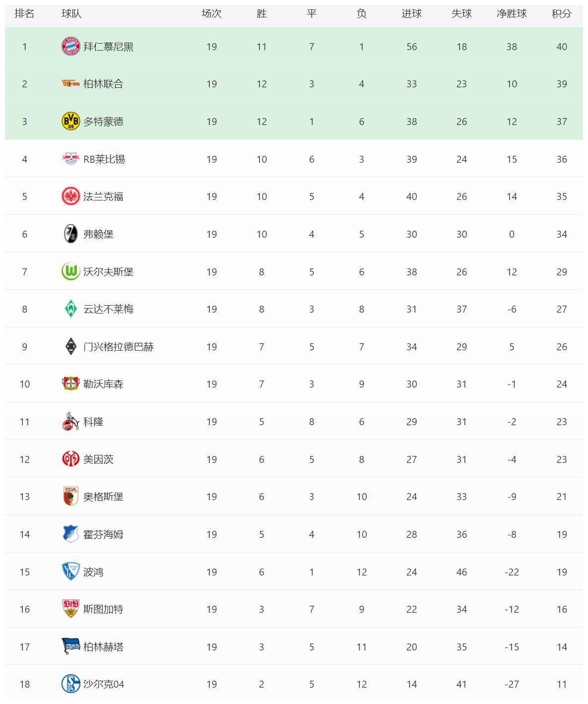The image size is (588, 704).
Task: Open team name 门兴格拉德巴赫
Action: click(118, 347)
